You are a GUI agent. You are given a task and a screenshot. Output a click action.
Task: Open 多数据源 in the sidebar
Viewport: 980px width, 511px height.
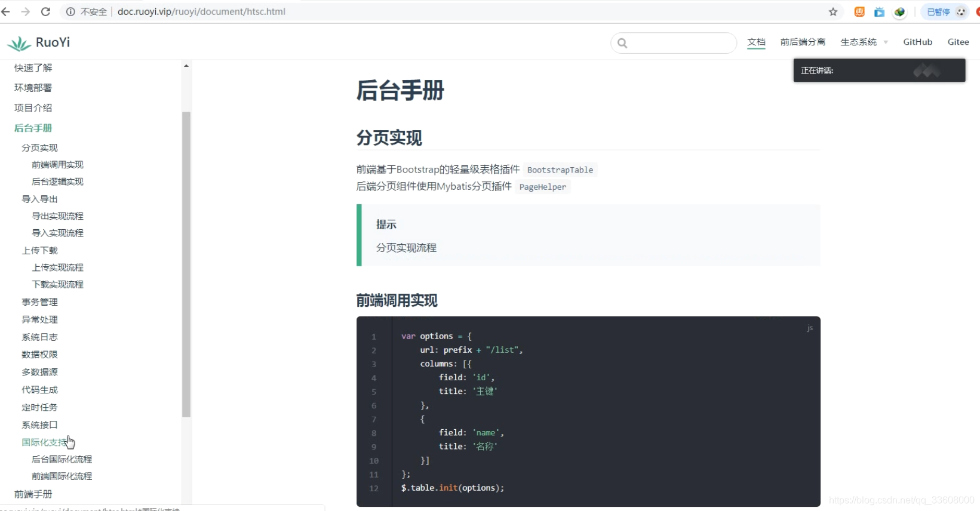pos(40,373)
